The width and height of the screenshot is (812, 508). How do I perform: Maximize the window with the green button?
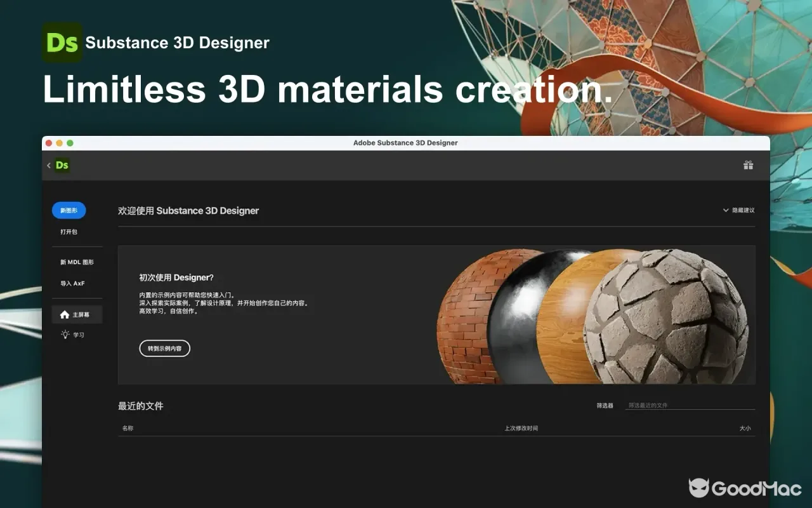pyautogui.click(x=70, y=143)
